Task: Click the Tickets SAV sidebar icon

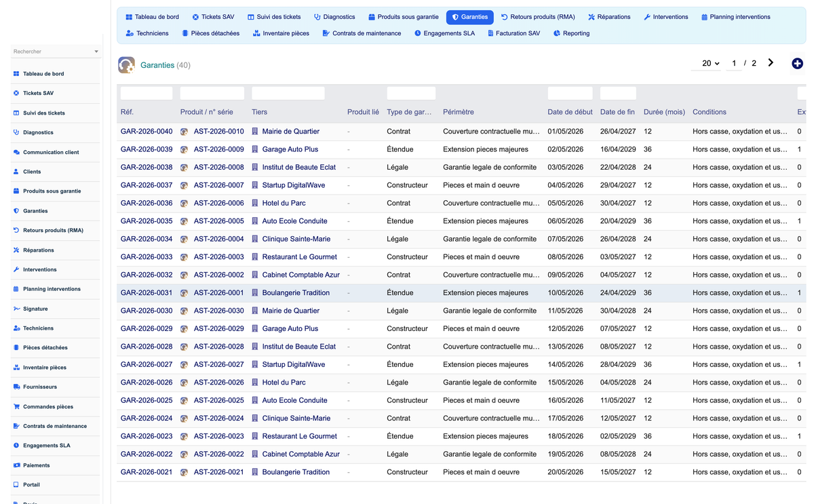Action: click(x=16, y=93)
